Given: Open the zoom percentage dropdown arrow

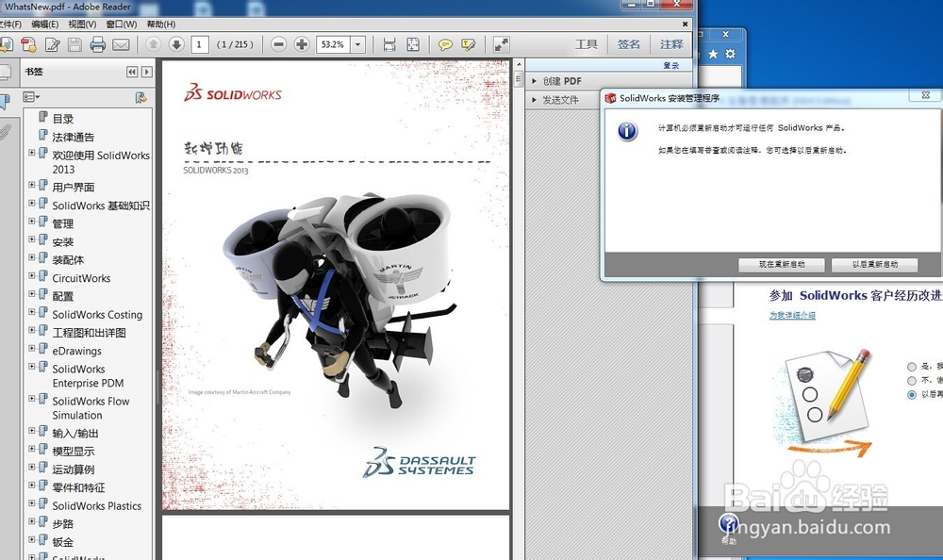Looking at the screenshot, I should tap(357, 44).
